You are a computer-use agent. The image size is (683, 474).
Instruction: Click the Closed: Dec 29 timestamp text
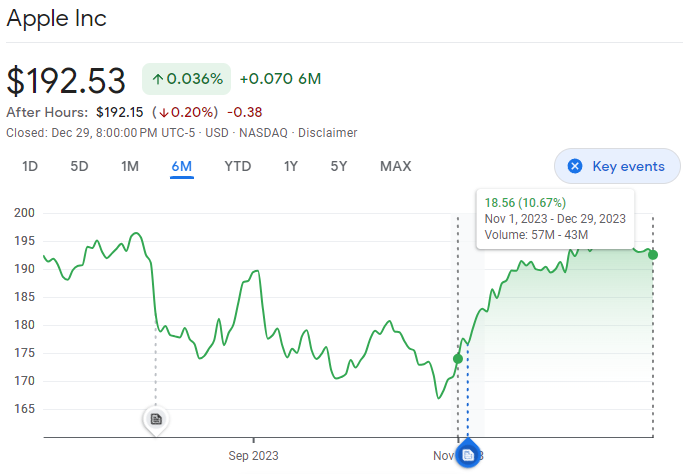point(101,133)
